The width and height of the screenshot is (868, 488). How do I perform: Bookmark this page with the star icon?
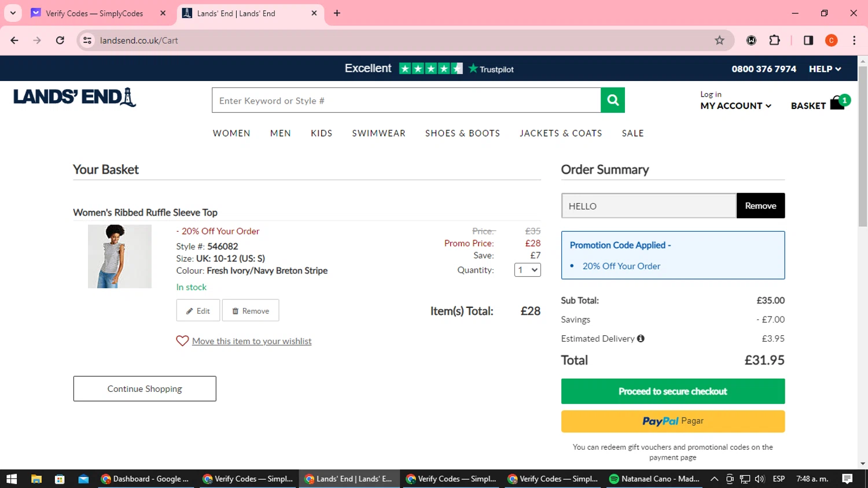click(x=719, y=40)
